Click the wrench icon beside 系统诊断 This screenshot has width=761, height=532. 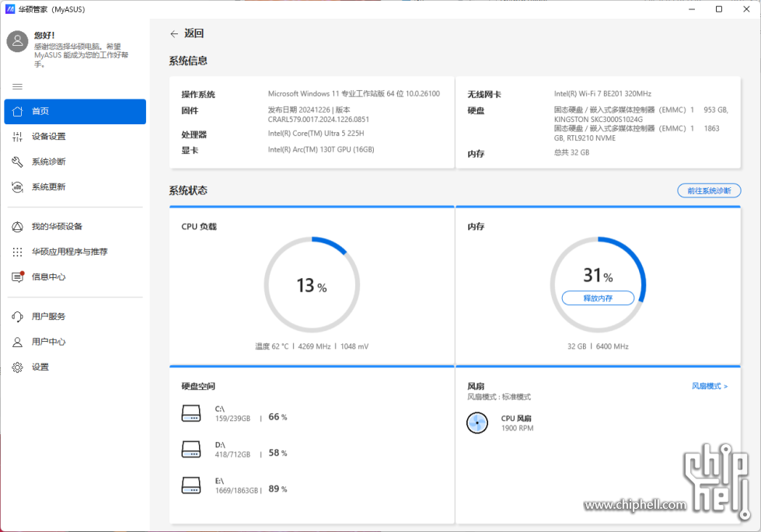pos(17,162)
